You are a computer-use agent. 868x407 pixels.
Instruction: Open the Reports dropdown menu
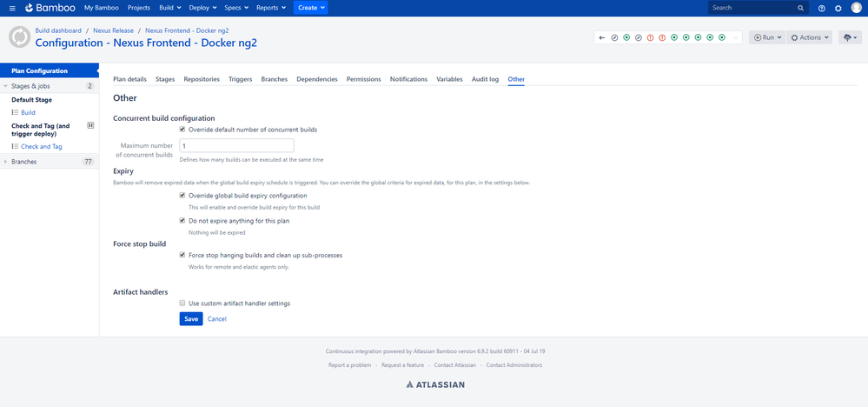point(271,8)
